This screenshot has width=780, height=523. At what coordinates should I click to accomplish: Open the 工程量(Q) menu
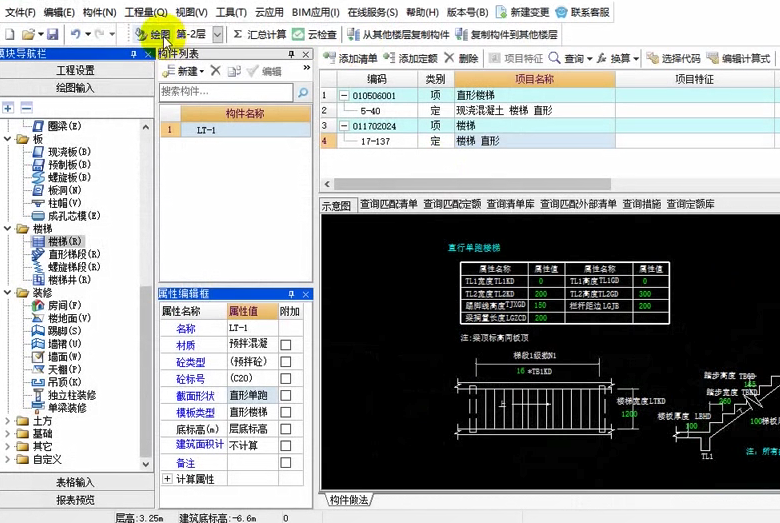(145, 12)
